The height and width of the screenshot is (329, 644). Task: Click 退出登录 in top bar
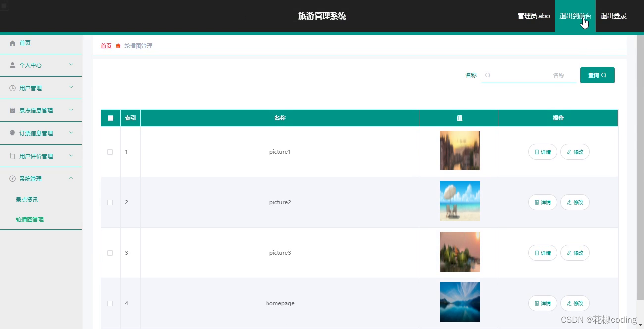coord(613,16)
